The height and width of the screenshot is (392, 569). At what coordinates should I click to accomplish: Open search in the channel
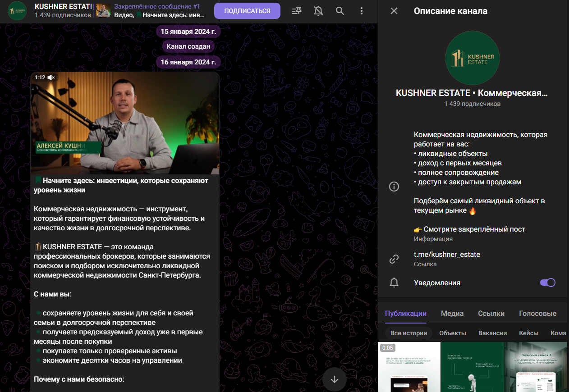tap(340, 11)
